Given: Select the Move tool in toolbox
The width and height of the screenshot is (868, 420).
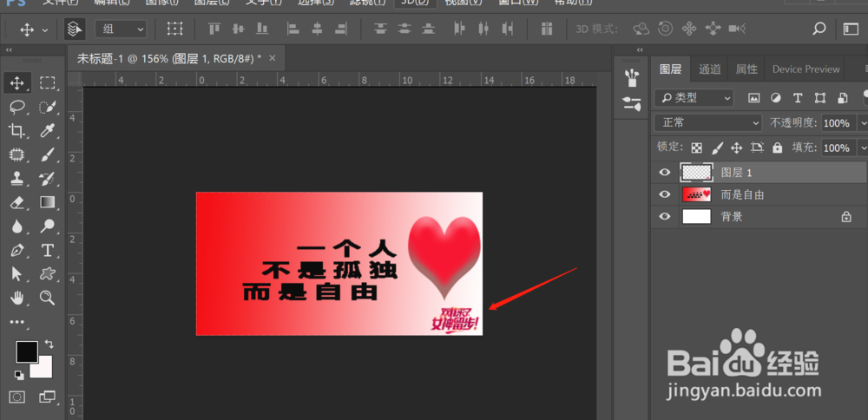Looking at the screenshot, I should (x=16, y=83).
